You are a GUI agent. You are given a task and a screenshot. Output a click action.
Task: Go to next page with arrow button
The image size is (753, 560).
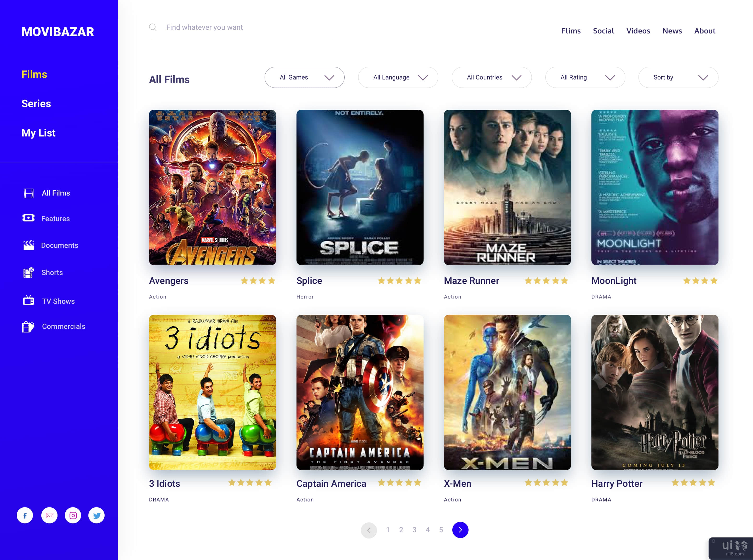point(460,530)
